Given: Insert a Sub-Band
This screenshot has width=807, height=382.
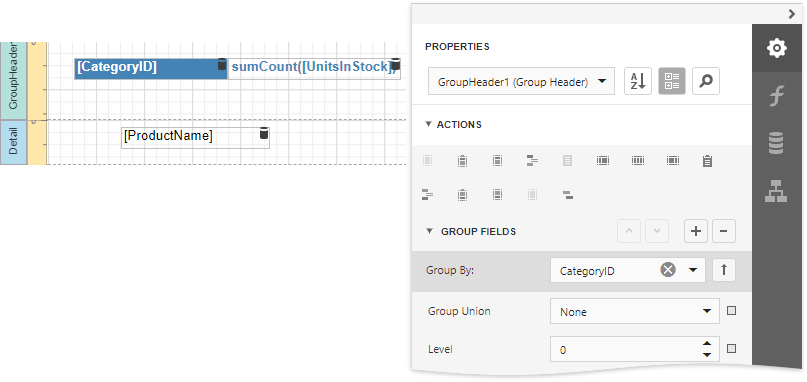Looking at the screenshot, I should [568, 195].
